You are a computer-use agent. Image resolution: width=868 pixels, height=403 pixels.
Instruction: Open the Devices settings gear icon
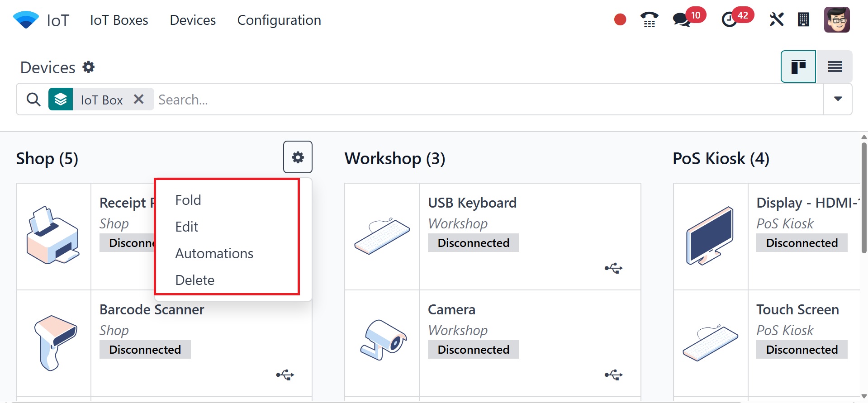pyautogui.click(x=89, y=67)
